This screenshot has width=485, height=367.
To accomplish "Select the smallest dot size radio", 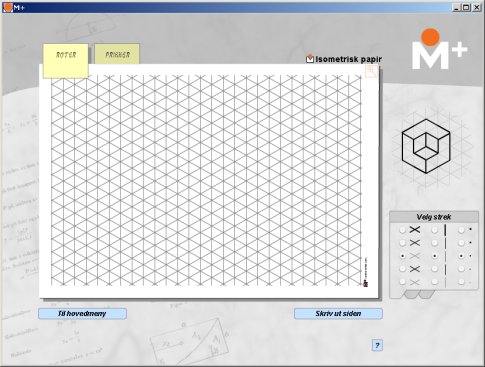I will click(x=461, y=282).
